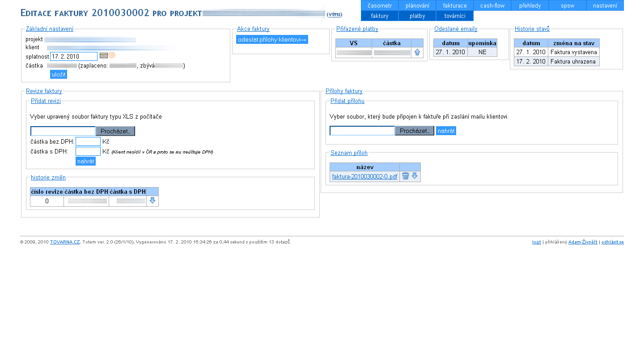Click nahrát button under částka s DPH
The height and width of the screenshot is (354, 644).
(85, 161)
